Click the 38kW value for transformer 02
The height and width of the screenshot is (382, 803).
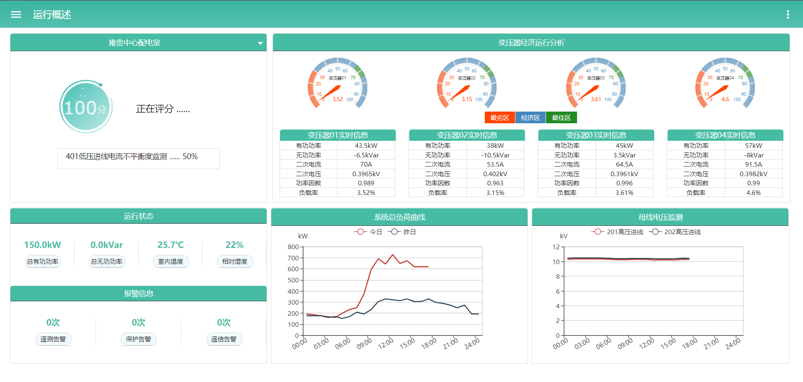pos(495,145)
